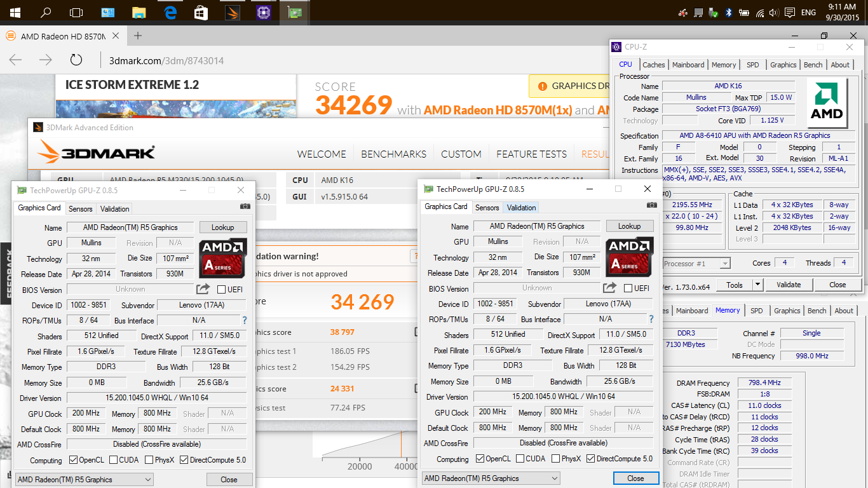Switch to GPU-Z via its taskbar icon
Screen dimensions: 868x488
point(295,12)
